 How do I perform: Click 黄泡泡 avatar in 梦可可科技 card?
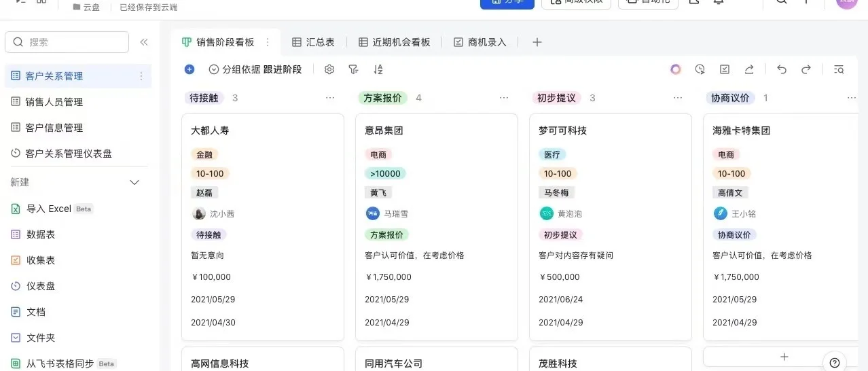pyautogui.click(x=547, y=213)
